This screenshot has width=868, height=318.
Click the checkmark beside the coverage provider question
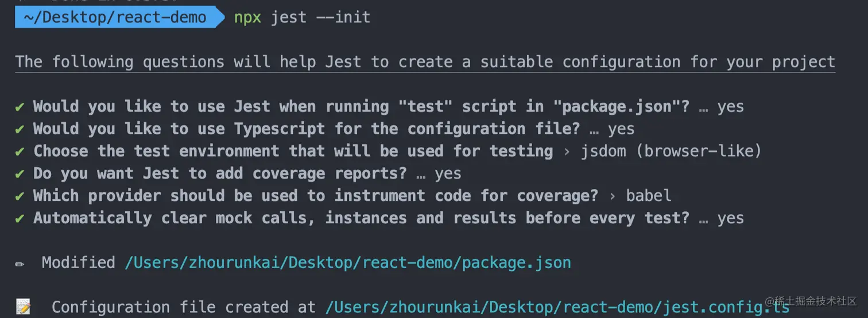coord(20,196)
